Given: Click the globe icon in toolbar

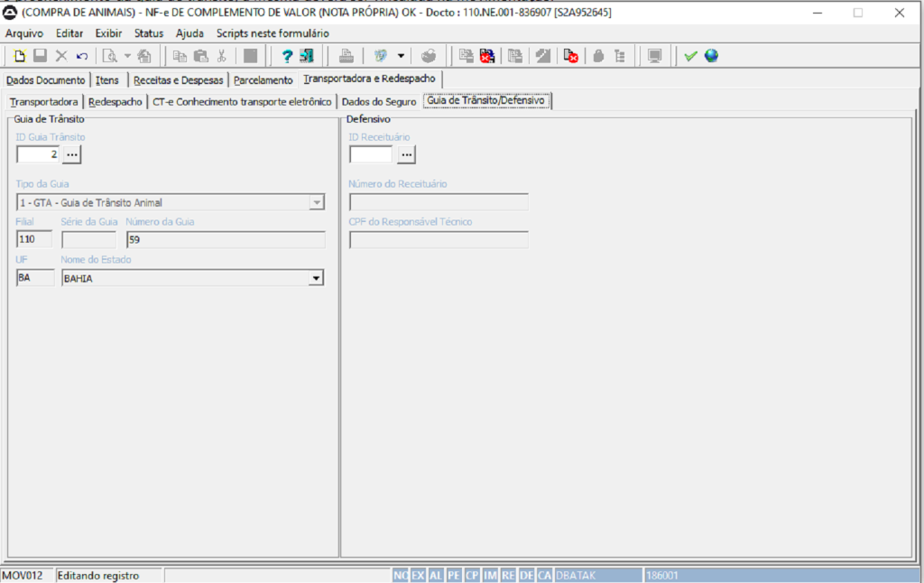Looking at the screenshot, I should tap(711, 56).
